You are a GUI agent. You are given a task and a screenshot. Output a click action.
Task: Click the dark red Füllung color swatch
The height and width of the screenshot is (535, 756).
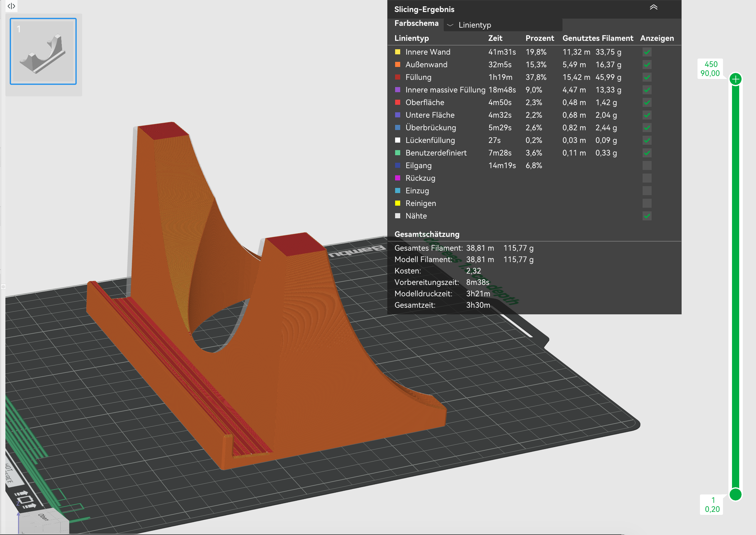tap(397, 77)
